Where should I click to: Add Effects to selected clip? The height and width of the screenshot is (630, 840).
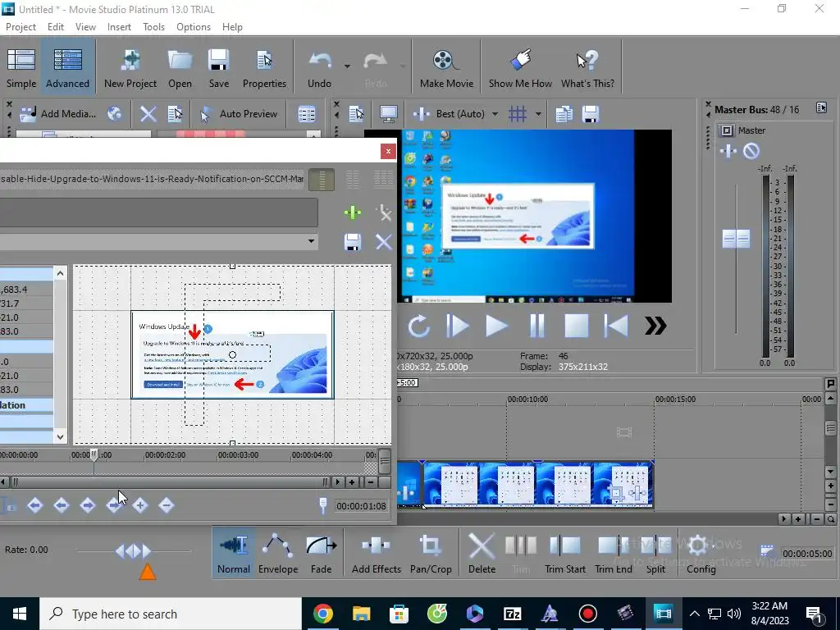tap(376, 554)
